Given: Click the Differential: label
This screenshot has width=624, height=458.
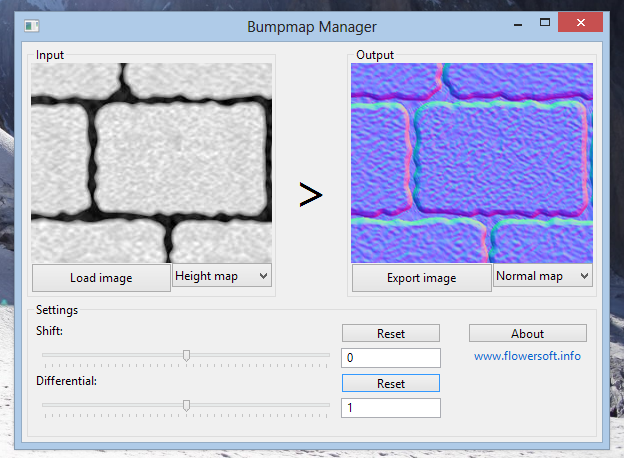Looking at the screenshot, I should click(66, 381).
